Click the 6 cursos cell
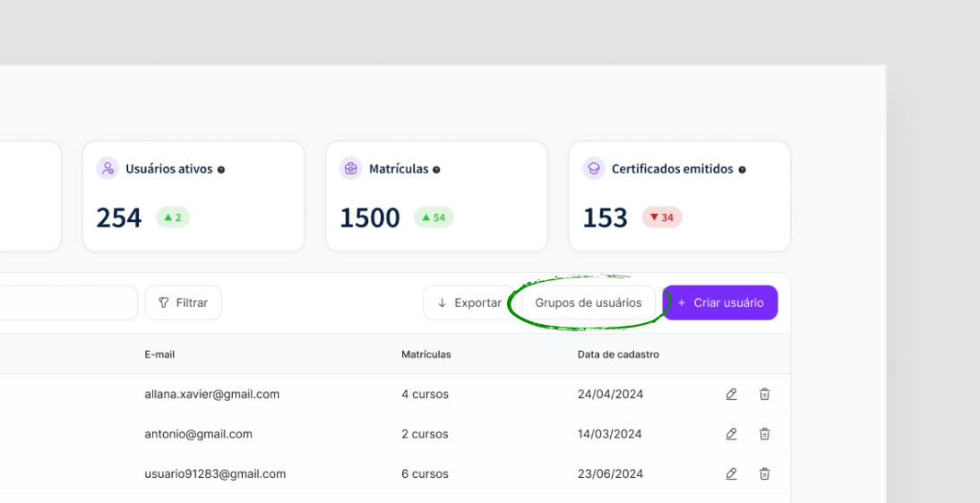Viewport: 980px width, 503px height. coord(425,473)
